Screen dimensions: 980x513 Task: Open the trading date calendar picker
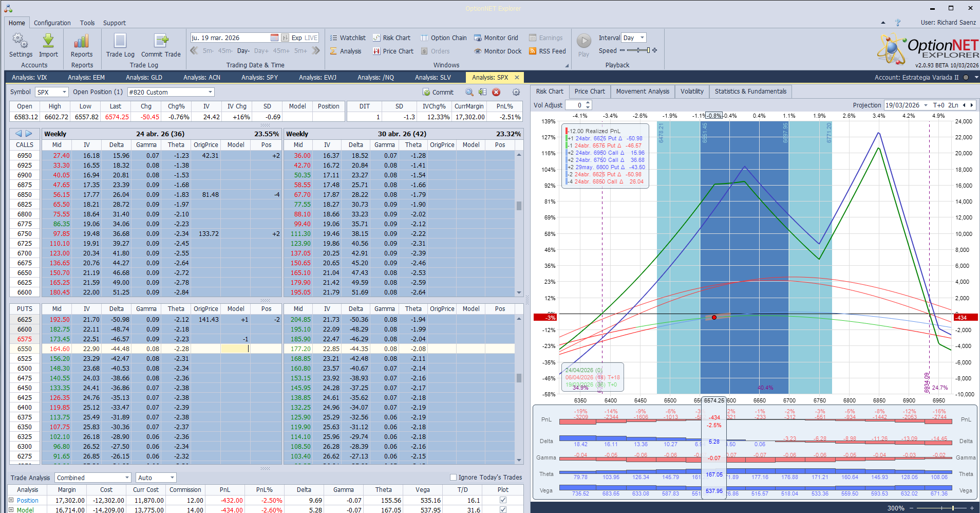click(274, 38)
